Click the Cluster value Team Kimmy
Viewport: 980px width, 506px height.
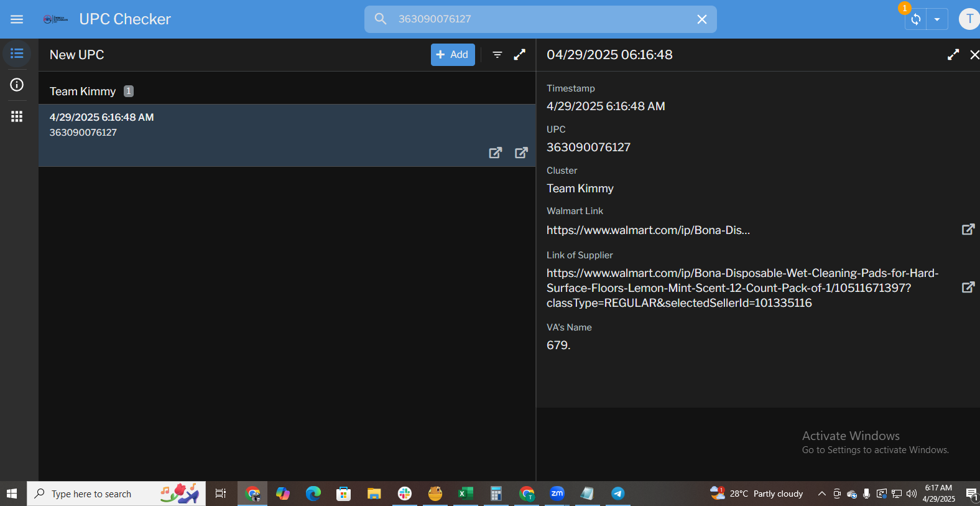tap(580, 189)
